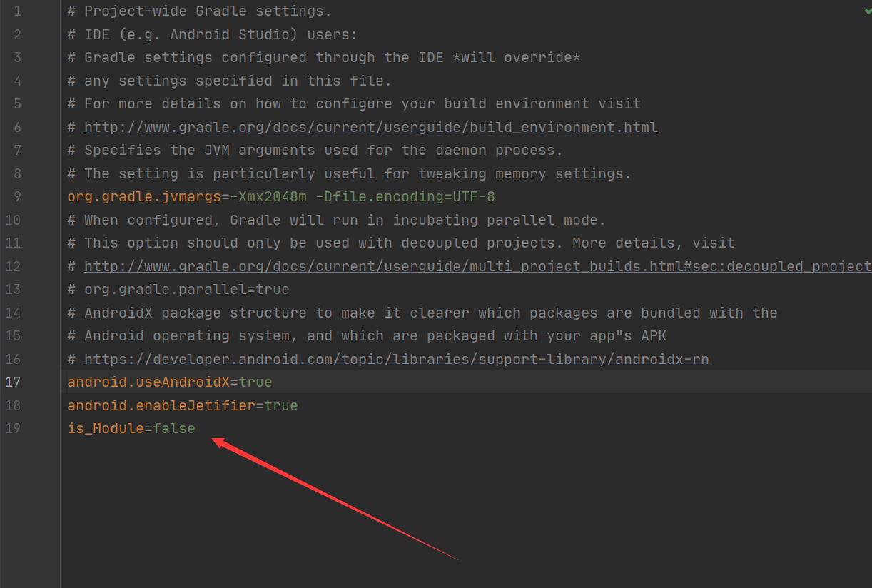Click line number 1 in the gutter

point(17,11)
